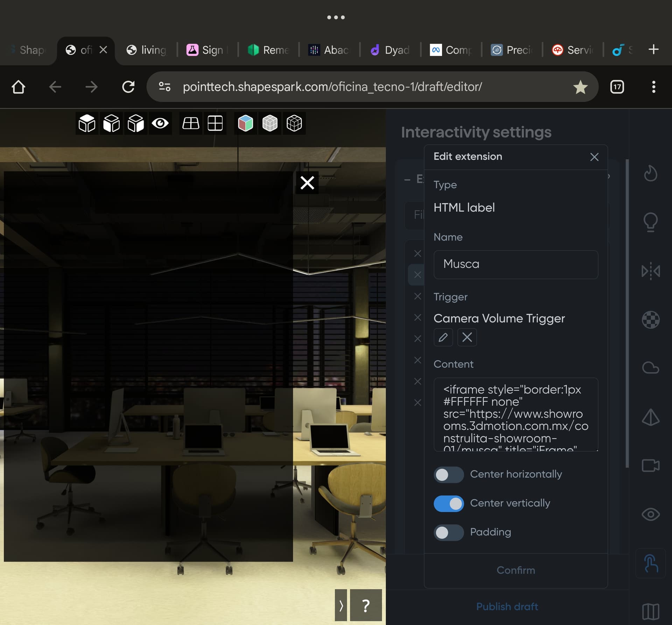Image resolution: width=672 pixels, height=625 pixels.
Task: Disable the Center vertically switch
Action: point(448,504)
